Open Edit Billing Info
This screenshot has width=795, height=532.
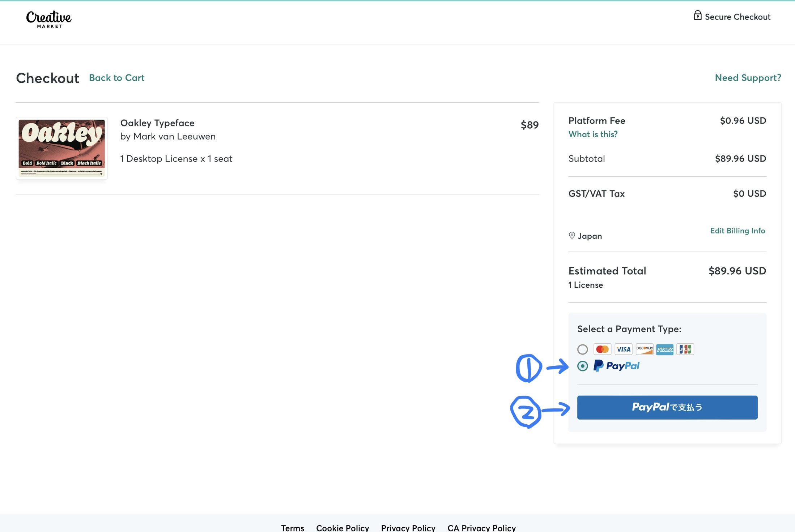click(x=737, y=231)
